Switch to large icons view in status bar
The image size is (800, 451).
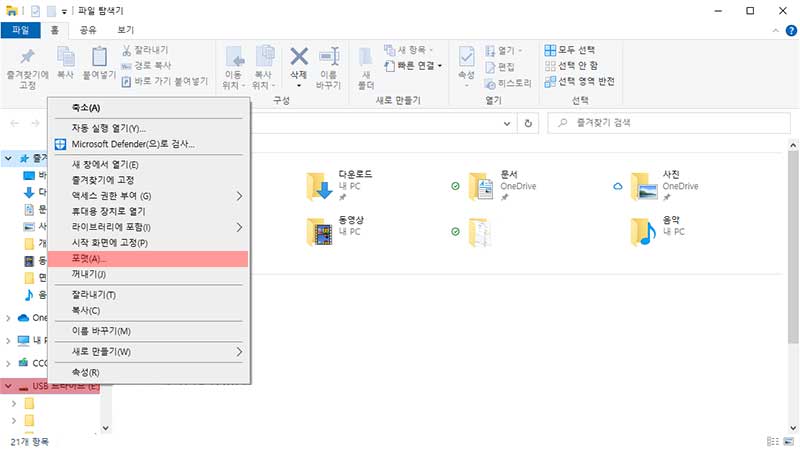point(790,442)
